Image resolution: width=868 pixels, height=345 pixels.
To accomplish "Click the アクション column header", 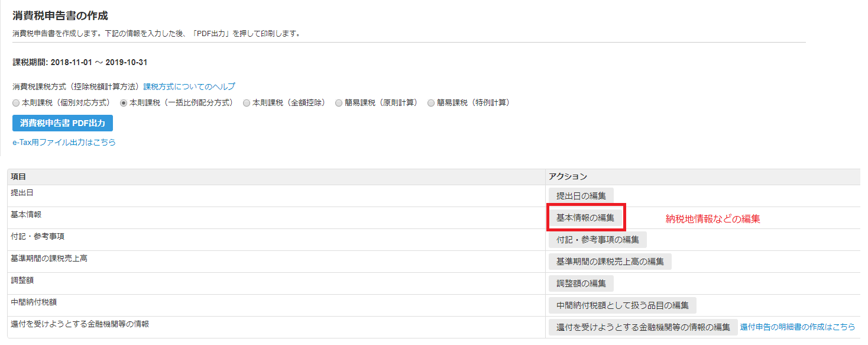I will 568,177.
